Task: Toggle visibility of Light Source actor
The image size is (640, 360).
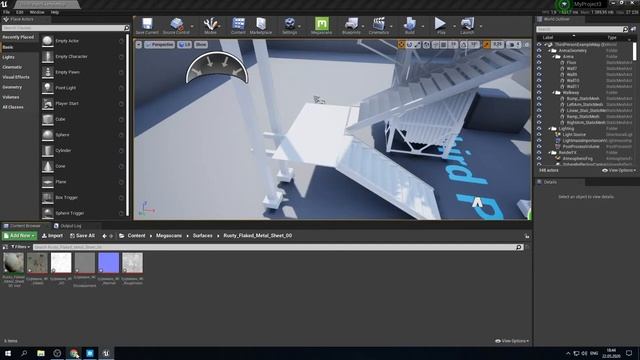Action: click(539, 134)
